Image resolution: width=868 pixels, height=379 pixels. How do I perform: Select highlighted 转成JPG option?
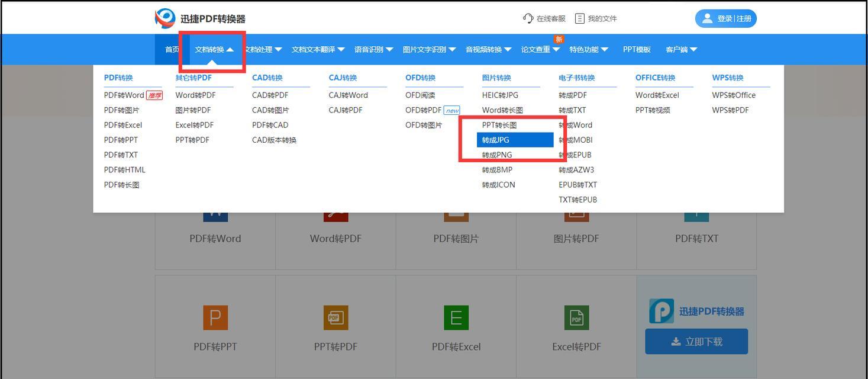(x=515, y=140)
